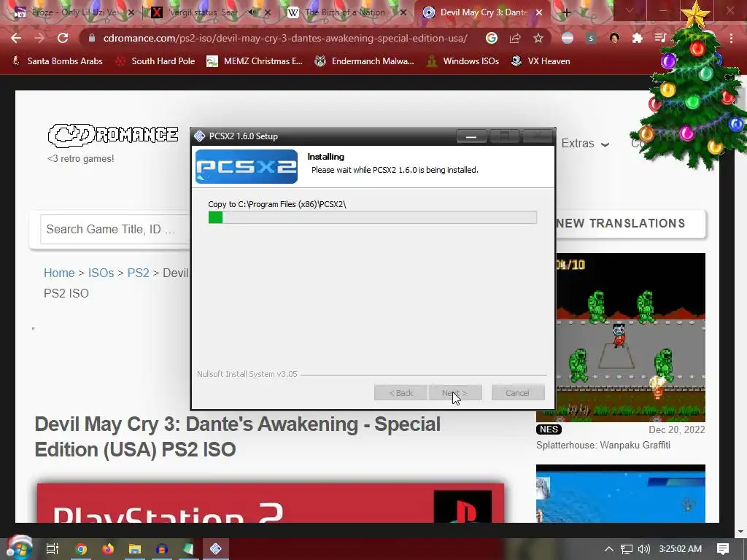Click the address bar URL
This screenshot has width=747, height=560.
pyautogui.click(x=285, y=38)
